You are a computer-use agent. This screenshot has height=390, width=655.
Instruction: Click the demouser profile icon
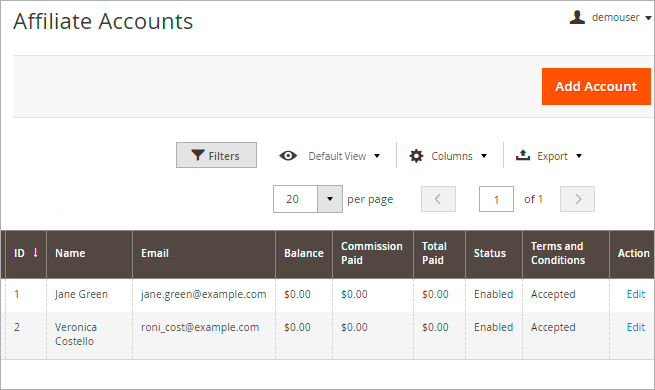(x=577, y=17)
